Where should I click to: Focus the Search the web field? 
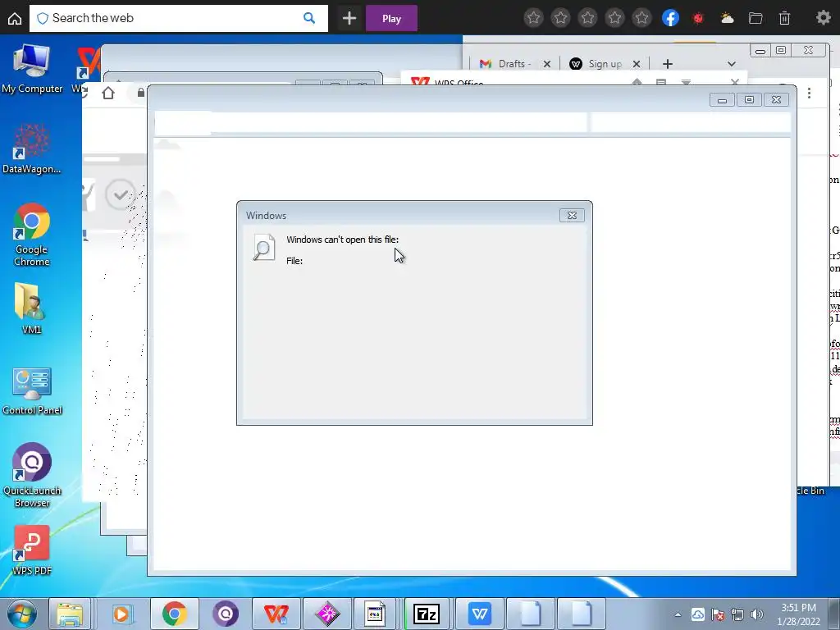tap(178, 18)
